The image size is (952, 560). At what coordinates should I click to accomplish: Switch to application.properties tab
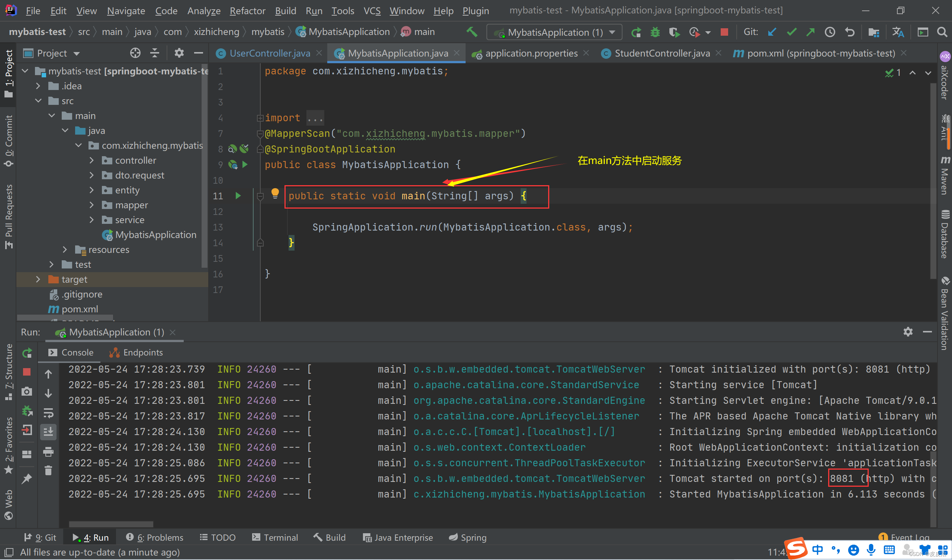tap(531, 53)
